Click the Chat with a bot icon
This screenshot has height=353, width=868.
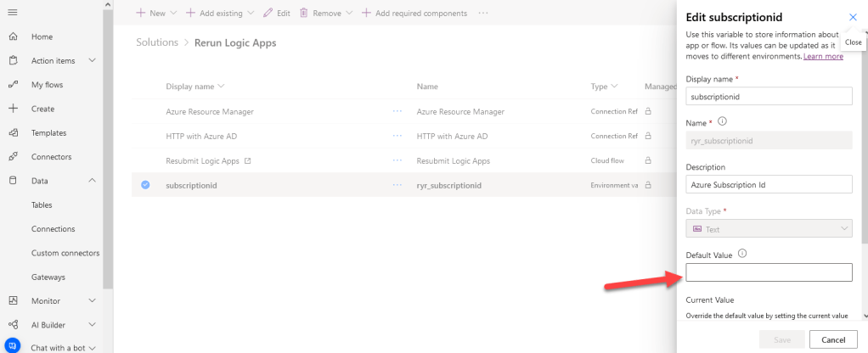click(12, 346)
